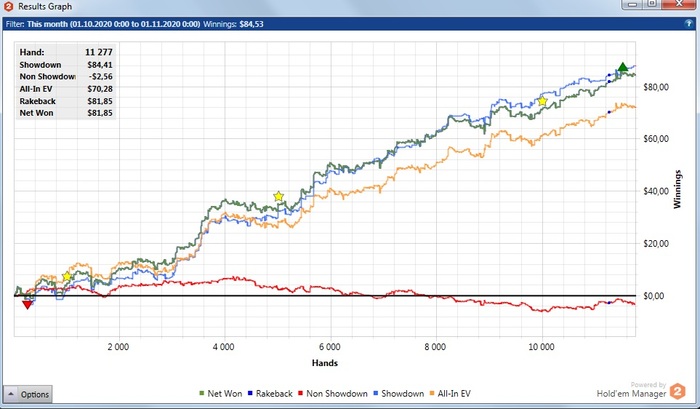
Task: Toggle the Non Showdown legend entry
Action: pyautogui.click(x=333, y=393)
